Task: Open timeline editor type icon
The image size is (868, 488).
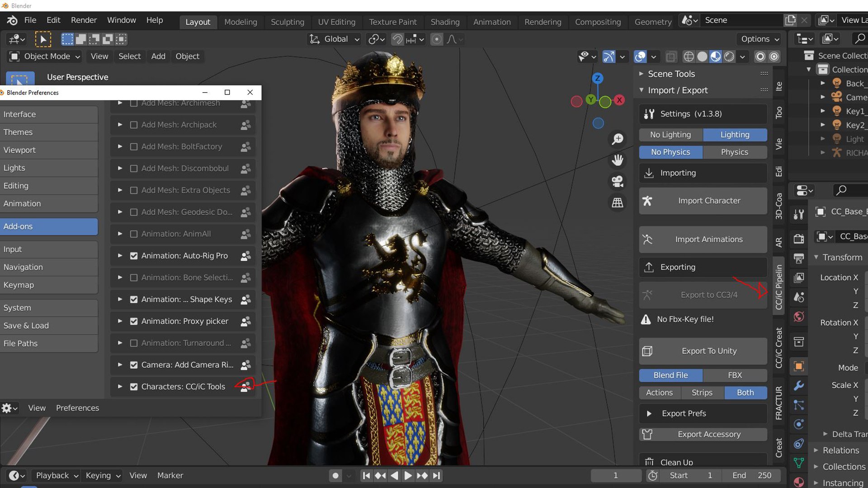Action: (17, 475)
